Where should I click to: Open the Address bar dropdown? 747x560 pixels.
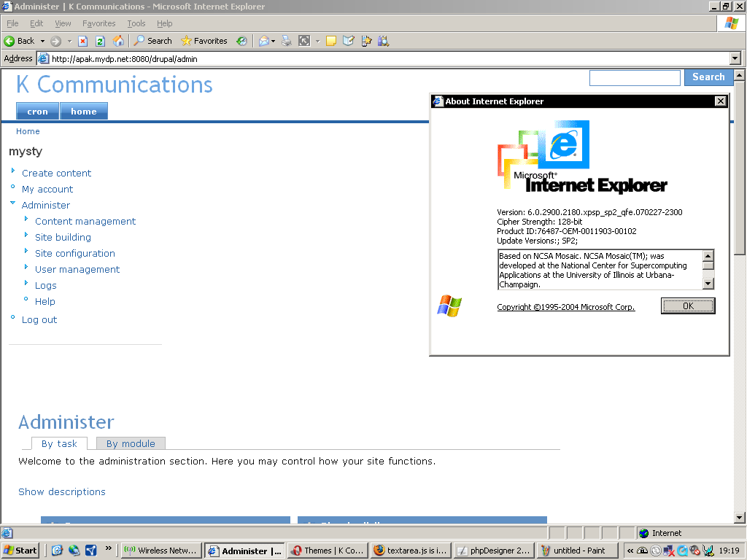(x=735, y=58)
